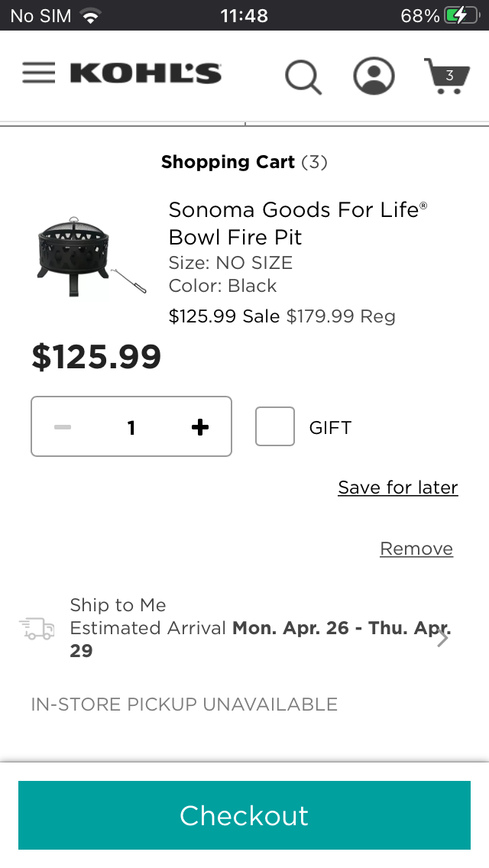The image size is (489, 868).
Task: Open the search magnifier icon
Action: 303,76
